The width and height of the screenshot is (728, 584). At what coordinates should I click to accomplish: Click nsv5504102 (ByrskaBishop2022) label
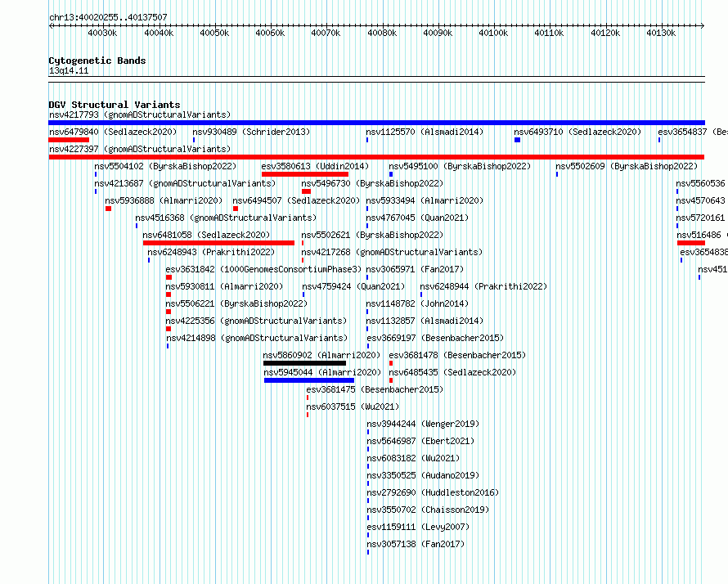165,166
